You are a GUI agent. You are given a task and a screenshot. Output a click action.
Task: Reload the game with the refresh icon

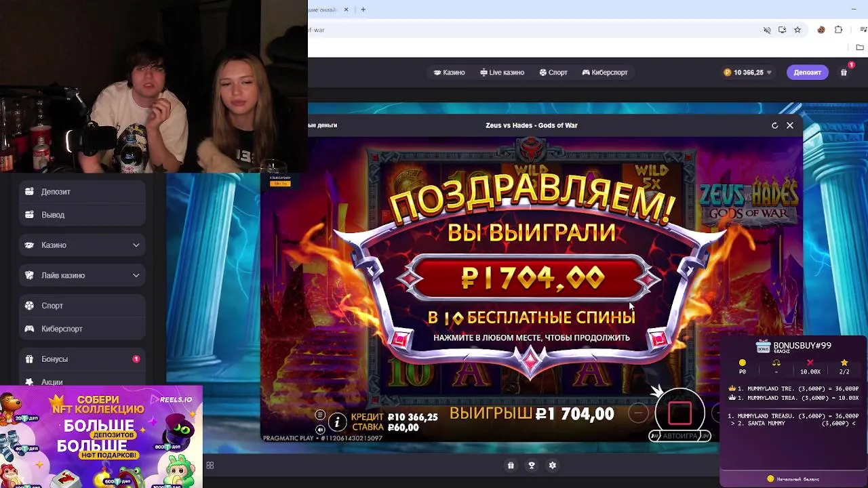point(774,125)
